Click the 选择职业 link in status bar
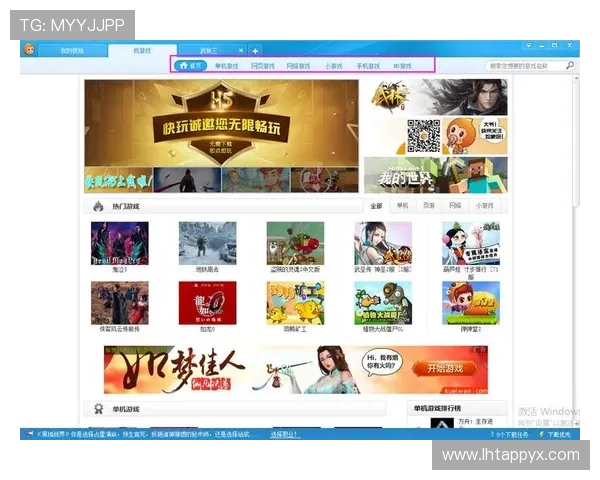The image size is (600, 480). pyautogui.click(x=284, y=434)
